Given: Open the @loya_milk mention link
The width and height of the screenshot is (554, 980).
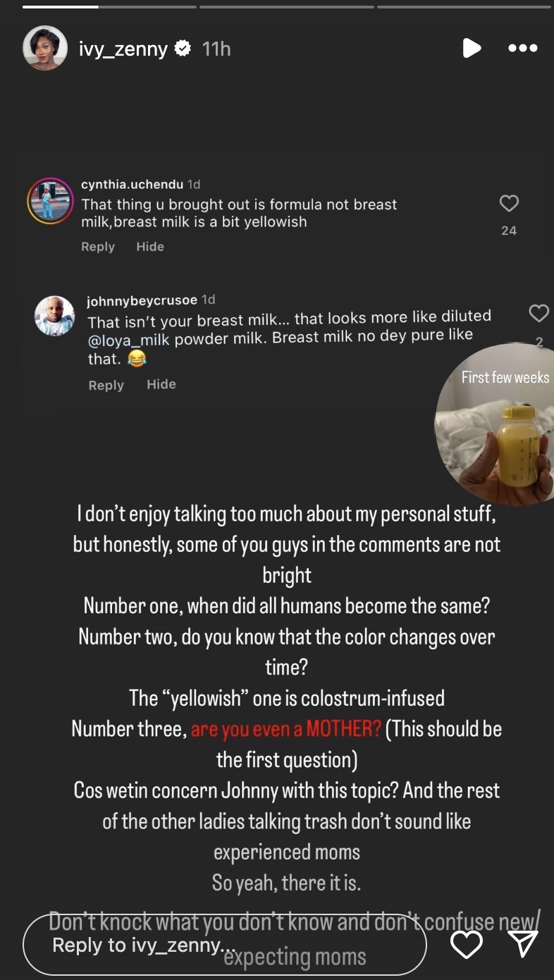Looking at the screenshot, I should pyautogui.click(x=129, y=338).
